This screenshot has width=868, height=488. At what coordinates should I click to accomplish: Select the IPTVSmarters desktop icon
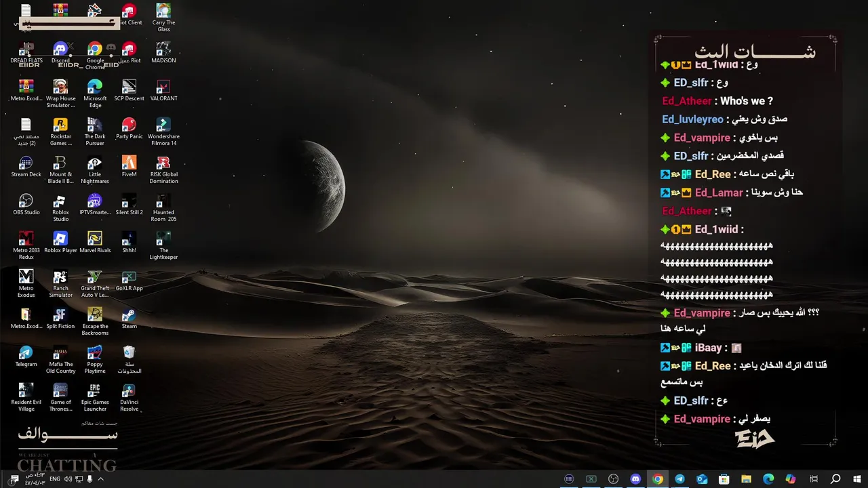pyautogui.click(x=95, y=205)
